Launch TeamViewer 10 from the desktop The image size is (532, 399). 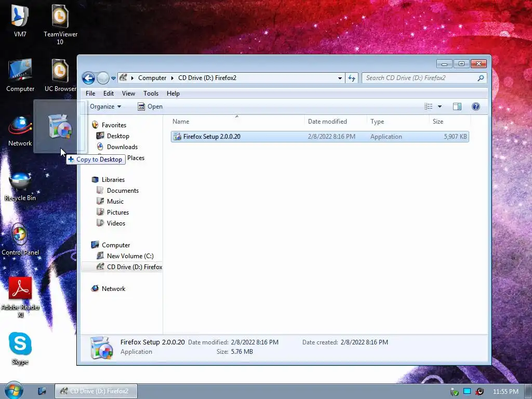point(60,24)
